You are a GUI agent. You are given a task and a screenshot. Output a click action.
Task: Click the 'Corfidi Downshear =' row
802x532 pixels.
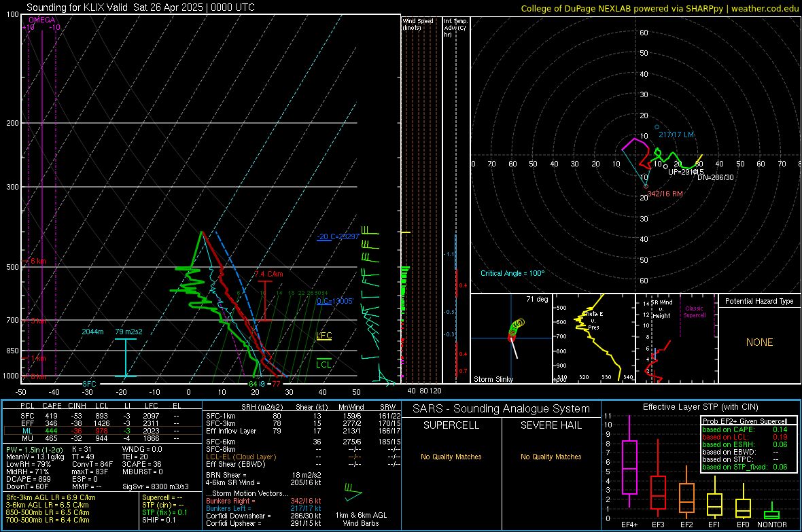pyautogui.click(x=264, y=516)
